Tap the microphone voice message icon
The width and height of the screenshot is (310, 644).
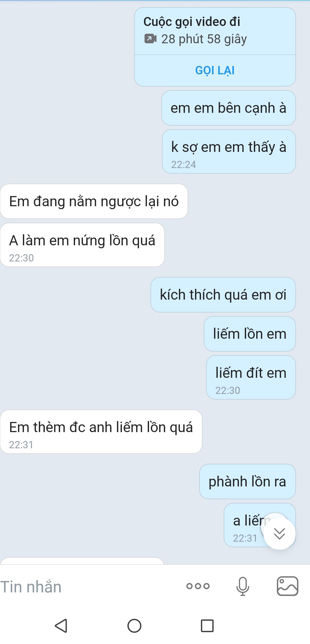pos(243,586)
